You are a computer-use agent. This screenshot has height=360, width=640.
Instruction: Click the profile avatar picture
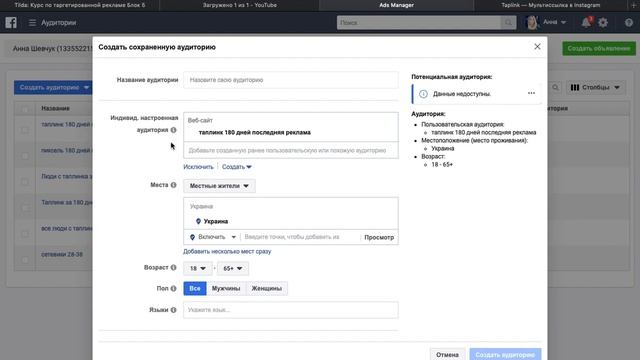[x=532, y=22]
